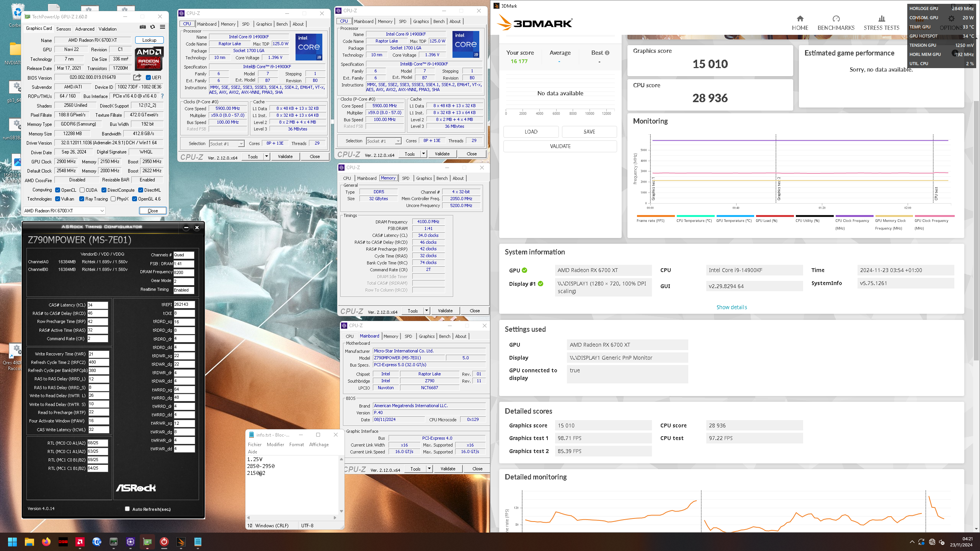Switch to Notepad from the taskbar

pos(198,542)
